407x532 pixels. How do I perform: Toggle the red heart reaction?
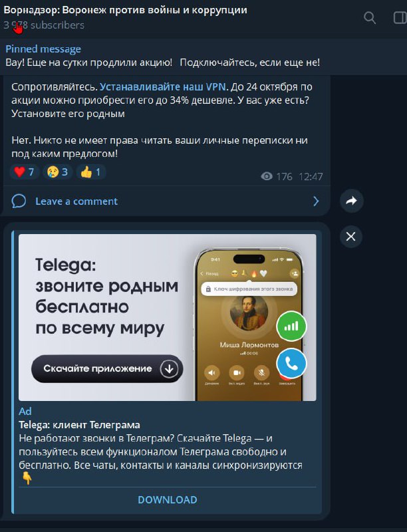tap(24, 172)
